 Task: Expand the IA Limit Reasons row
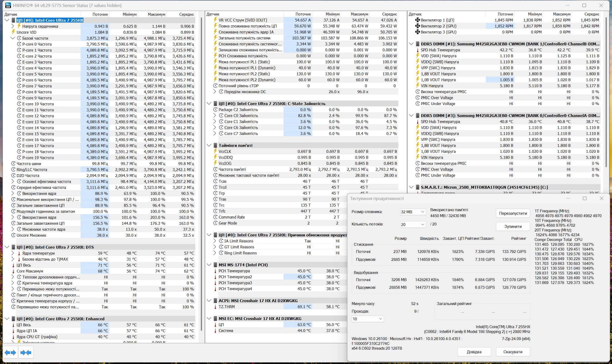[215, 241]
